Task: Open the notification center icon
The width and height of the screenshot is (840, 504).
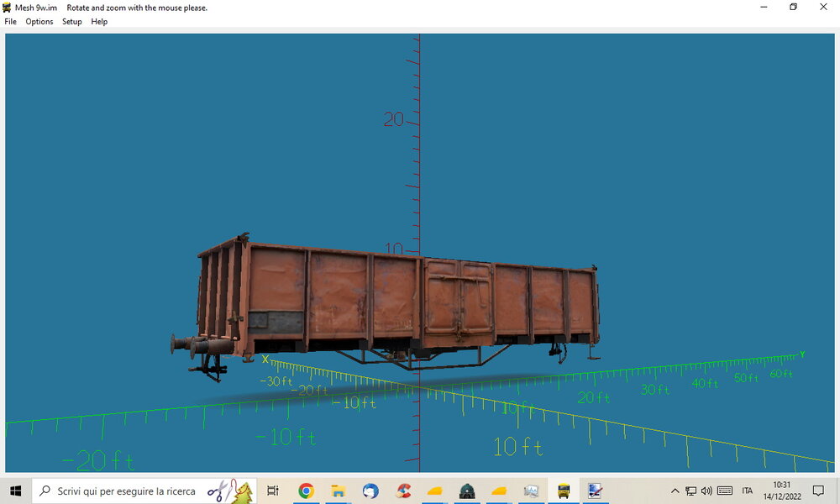Action: (x=818, y=491)
